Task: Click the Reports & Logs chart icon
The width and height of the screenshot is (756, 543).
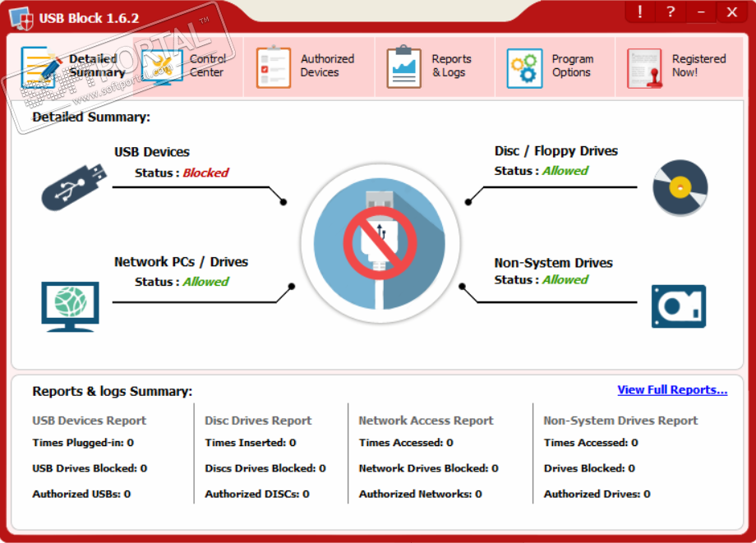Action: point(403,67)
